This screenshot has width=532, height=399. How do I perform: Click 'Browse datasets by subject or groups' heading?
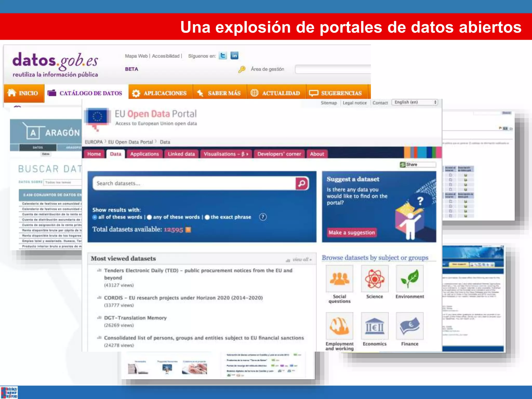click(375, 258)
